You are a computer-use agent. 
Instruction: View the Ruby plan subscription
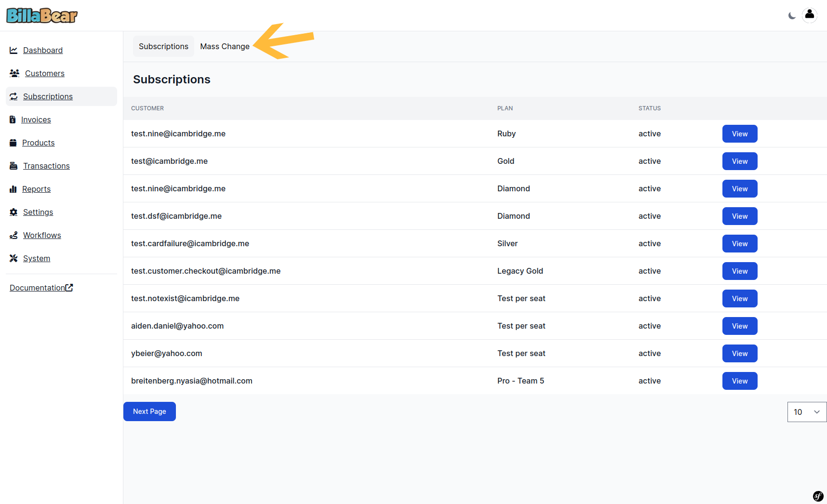pos(740,133)
